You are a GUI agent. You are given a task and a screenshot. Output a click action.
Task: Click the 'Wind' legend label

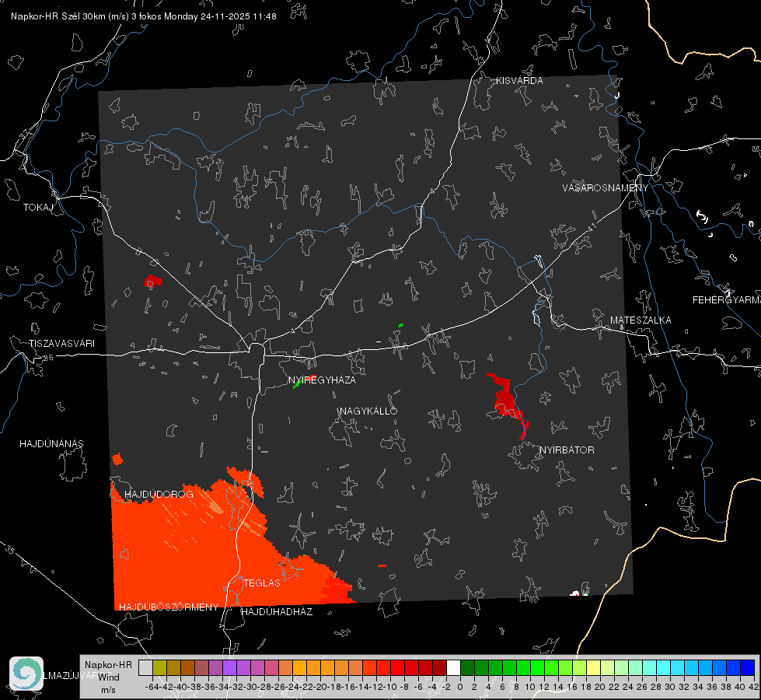[109, 677]
